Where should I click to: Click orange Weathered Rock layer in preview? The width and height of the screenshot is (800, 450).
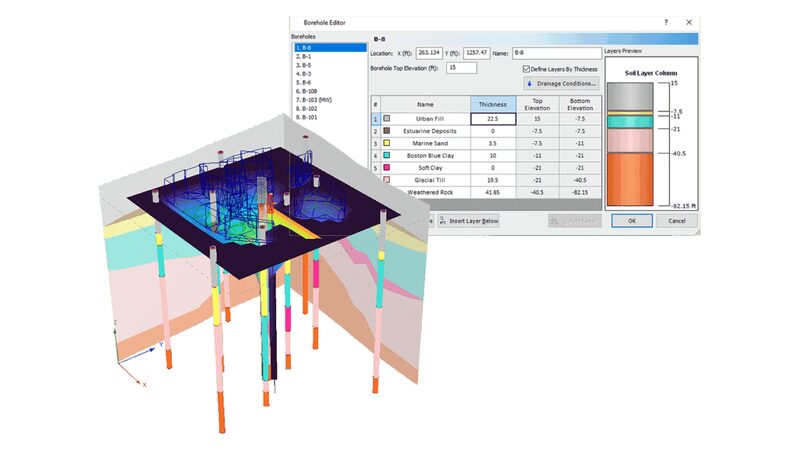click(x=630, y=179)
